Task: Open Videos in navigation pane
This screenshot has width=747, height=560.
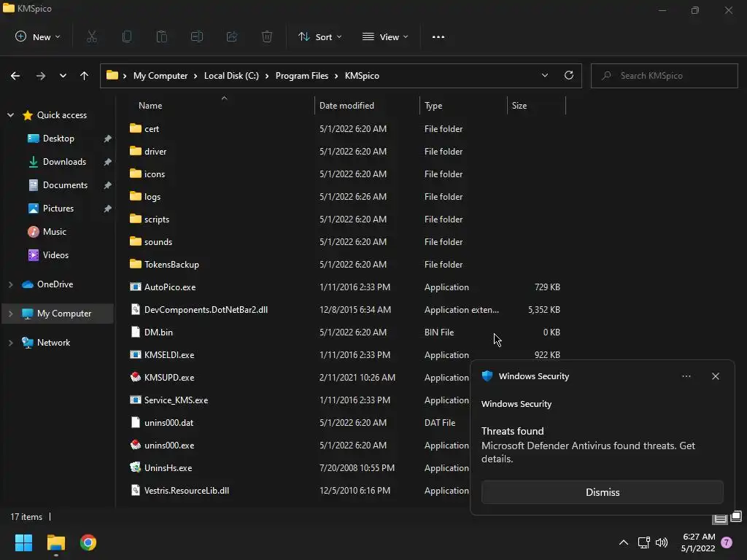Action: (x=55, y=254)
